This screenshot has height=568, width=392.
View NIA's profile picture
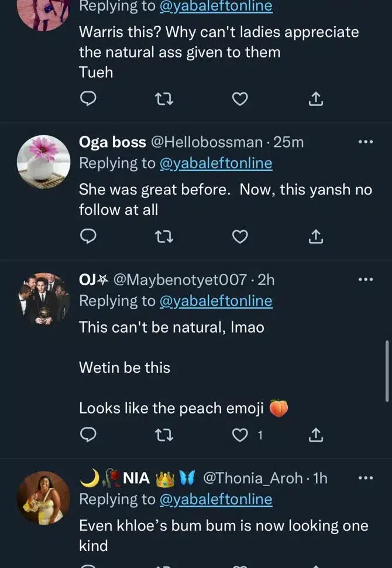pos(43,498)
